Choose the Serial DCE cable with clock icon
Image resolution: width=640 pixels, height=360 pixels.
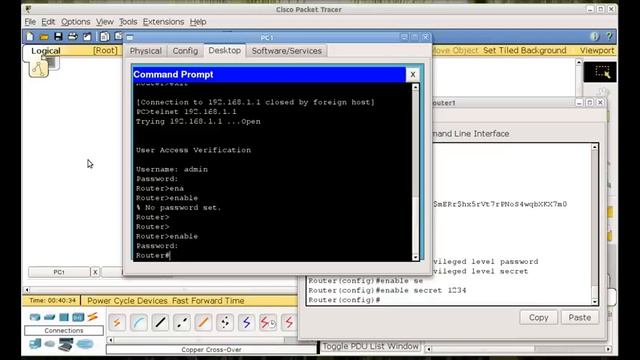click(268, 322)
